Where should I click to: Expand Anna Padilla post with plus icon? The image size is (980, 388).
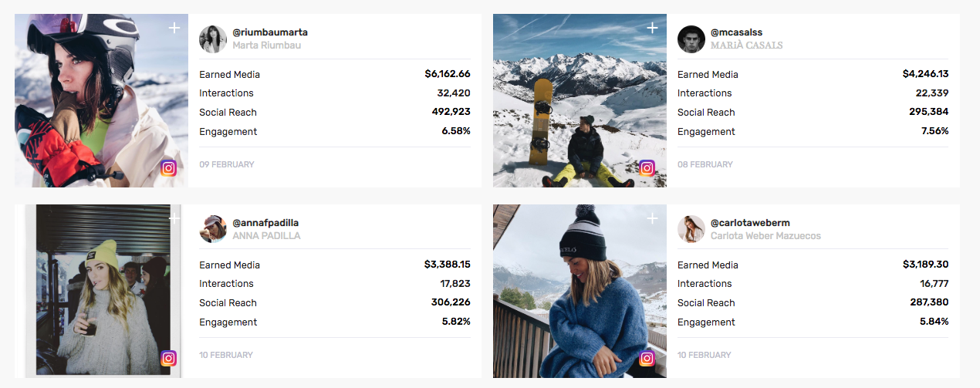click(174, 218)
